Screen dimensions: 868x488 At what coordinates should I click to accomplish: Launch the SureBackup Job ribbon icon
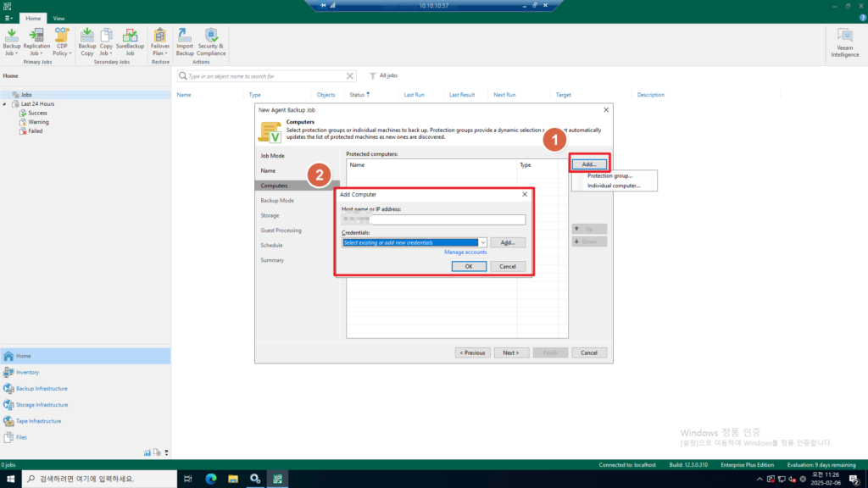[x=130, y=42]
